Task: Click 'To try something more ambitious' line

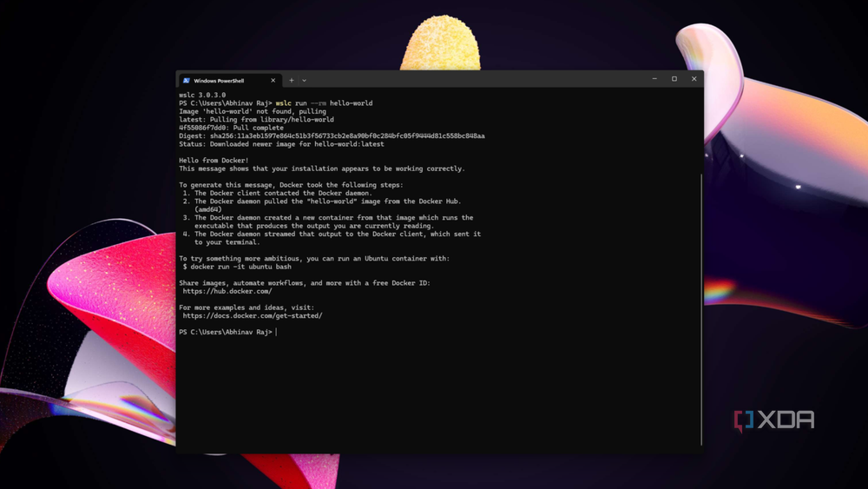Action: click(x=314, y=259)
